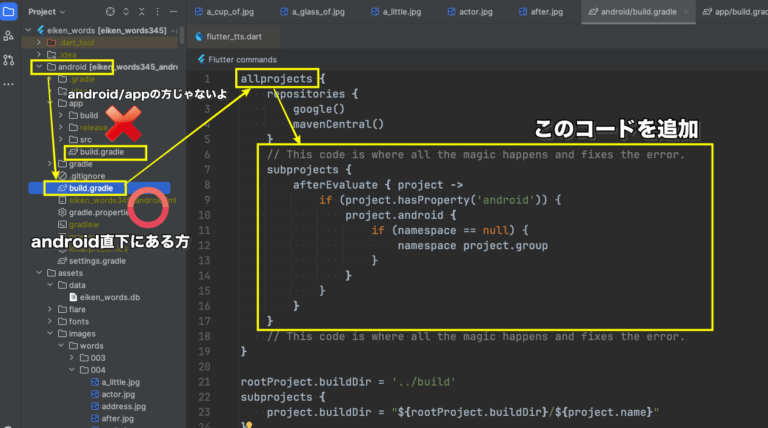The height and width of the screenshot is (428, 768).
Task: Open the Project view dropdown
Action: (x=48, y=12)
